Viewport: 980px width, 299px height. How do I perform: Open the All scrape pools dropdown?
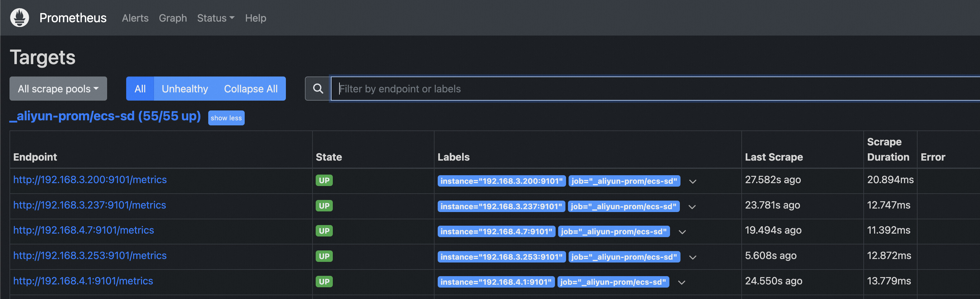58,89
